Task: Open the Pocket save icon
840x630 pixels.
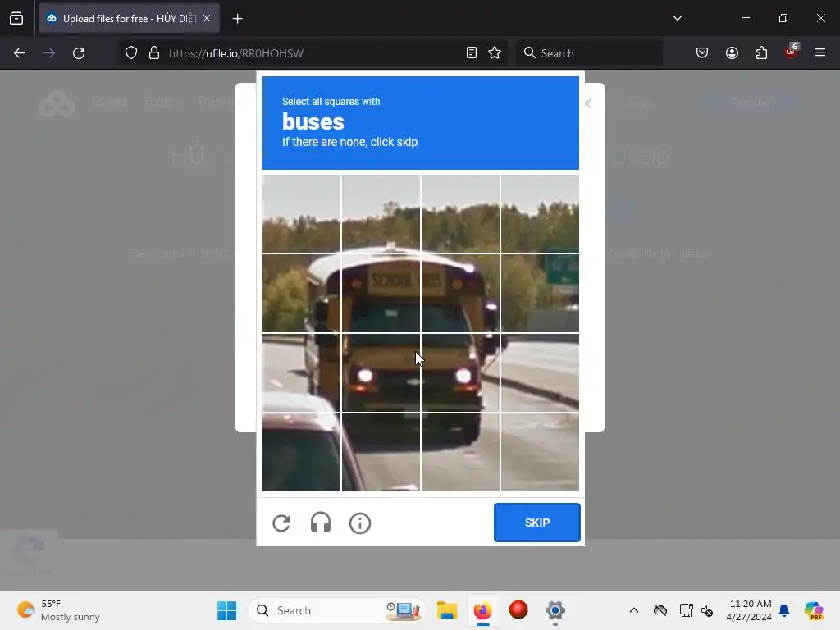Action: [702, 52]
